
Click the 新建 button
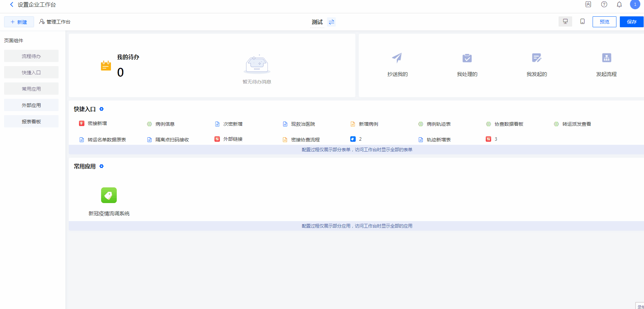point(19,22)
